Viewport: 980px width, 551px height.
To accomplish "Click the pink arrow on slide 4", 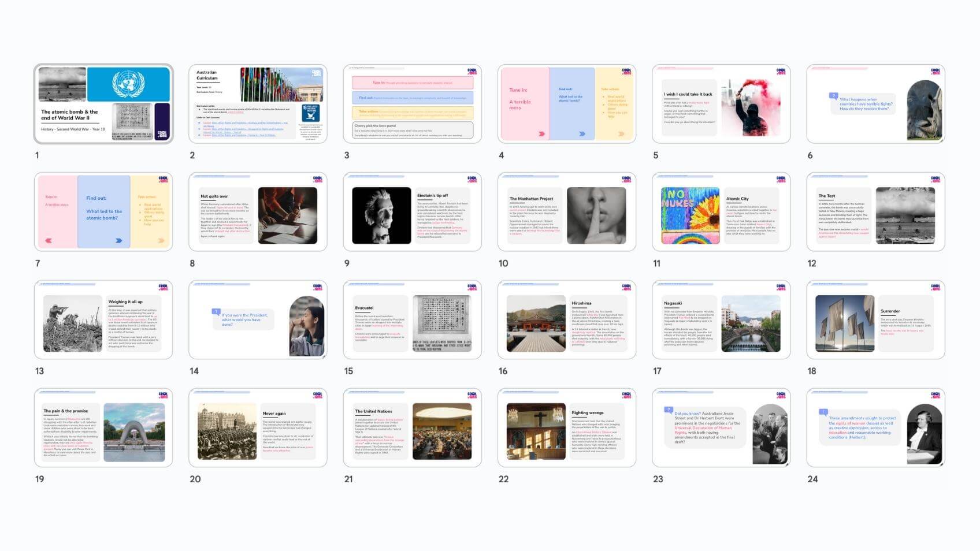I will pos(541,133).
